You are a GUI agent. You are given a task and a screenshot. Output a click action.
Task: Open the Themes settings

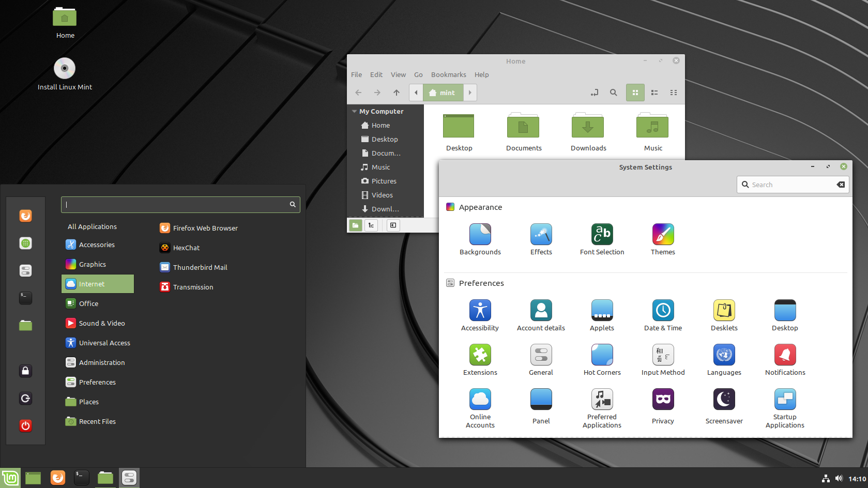coord(663,239)
